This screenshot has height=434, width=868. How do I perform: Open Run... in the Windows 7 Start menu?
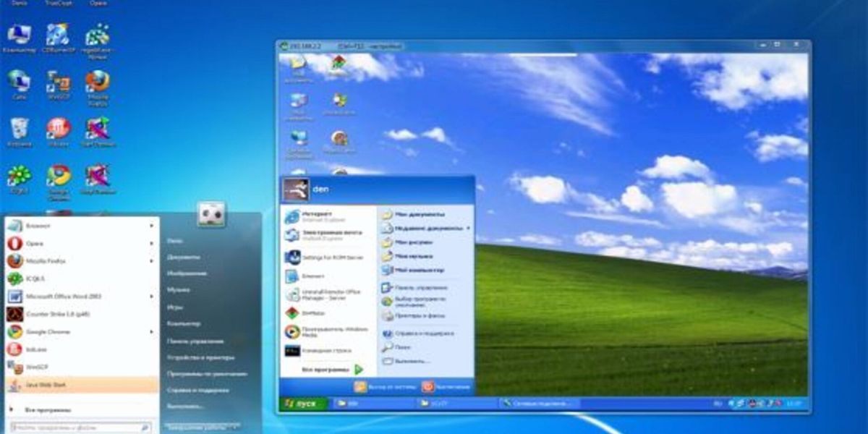point(186,407)
